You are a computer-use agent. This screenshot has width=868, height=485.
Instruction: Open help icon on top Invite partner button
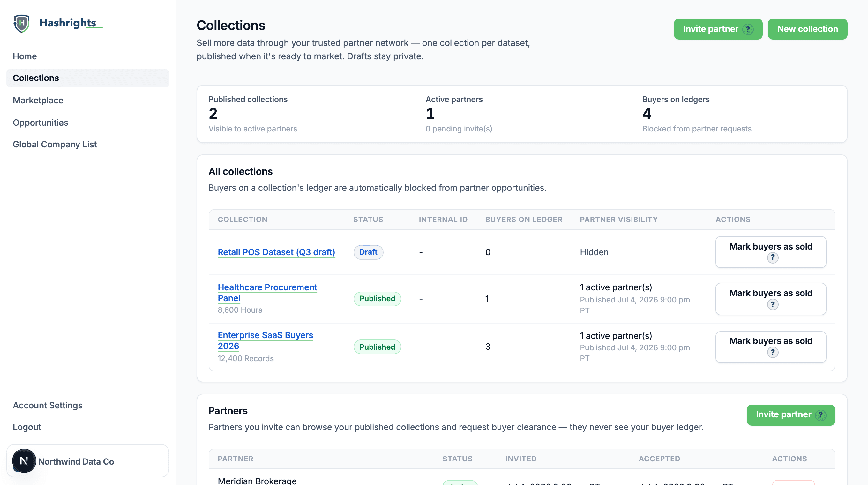click(x=748, y=29)
